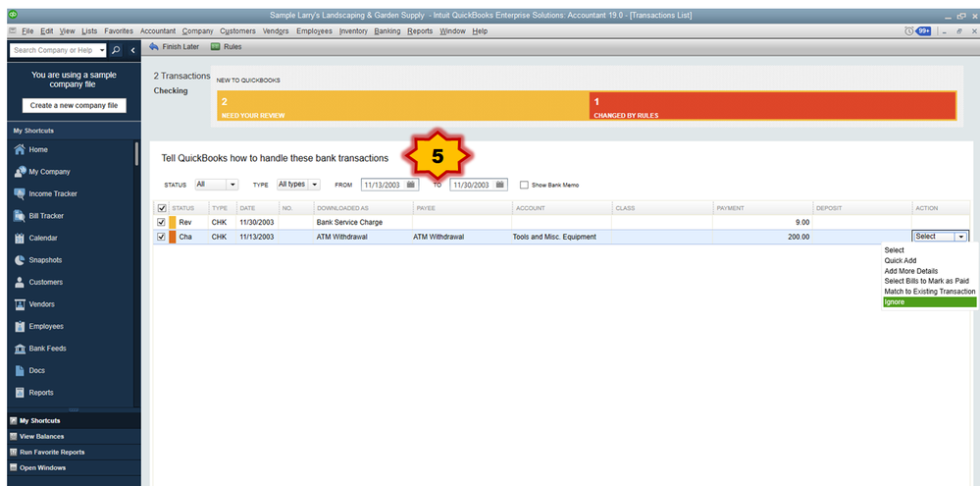Open the Reports shortcut icon

(x=20, y=393)
